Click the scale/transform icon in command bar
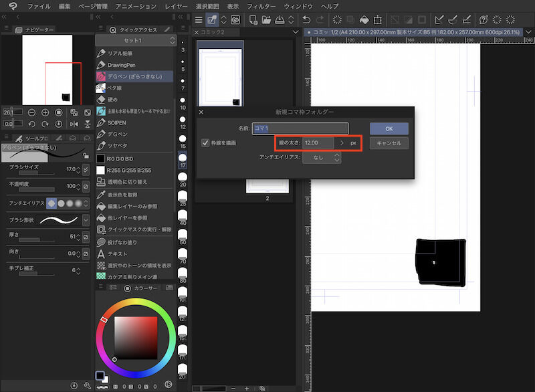Screen dimensions: 535x392 377,20
